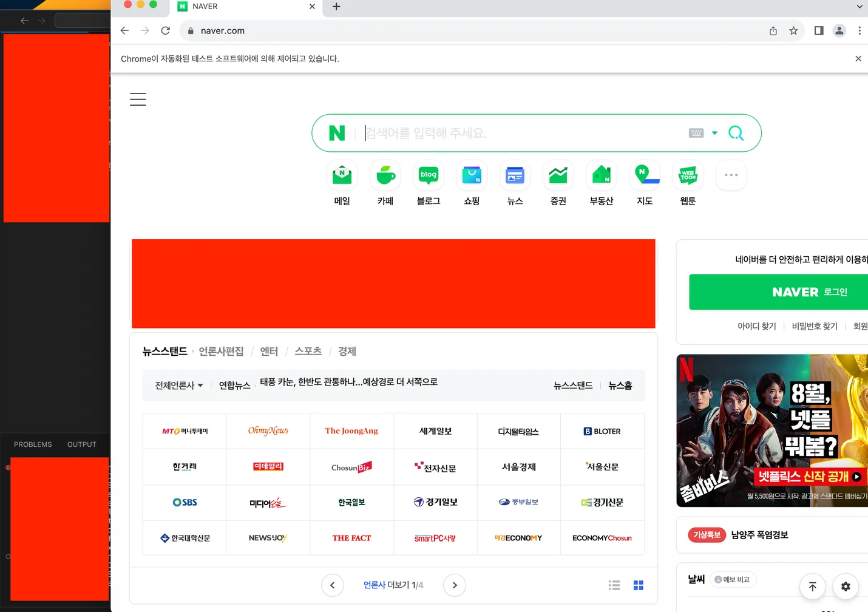Viewport: 868px width, 612px height.
Task: Select the 언론사편집 tab
Action: [x=221, y=352]
